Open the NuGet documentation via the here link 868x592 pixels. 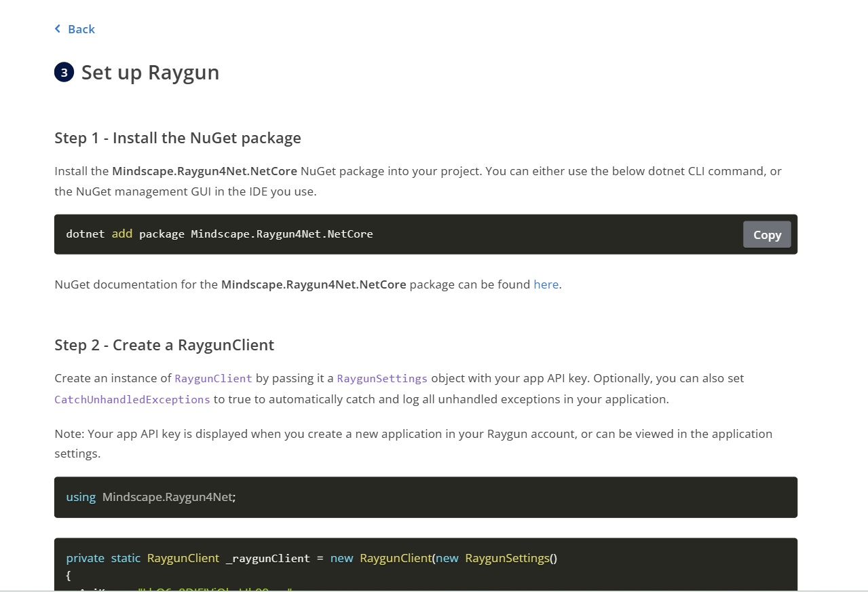click(x=546, y=284)
